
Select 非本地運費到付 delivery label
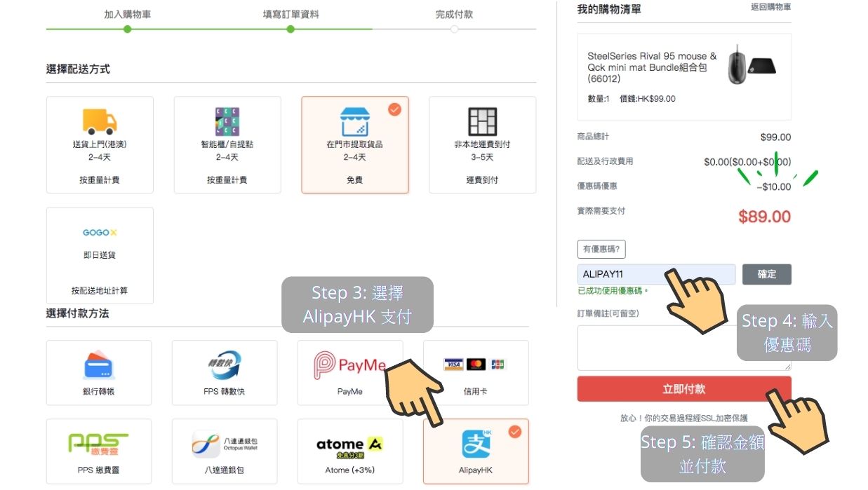(482, 144)
